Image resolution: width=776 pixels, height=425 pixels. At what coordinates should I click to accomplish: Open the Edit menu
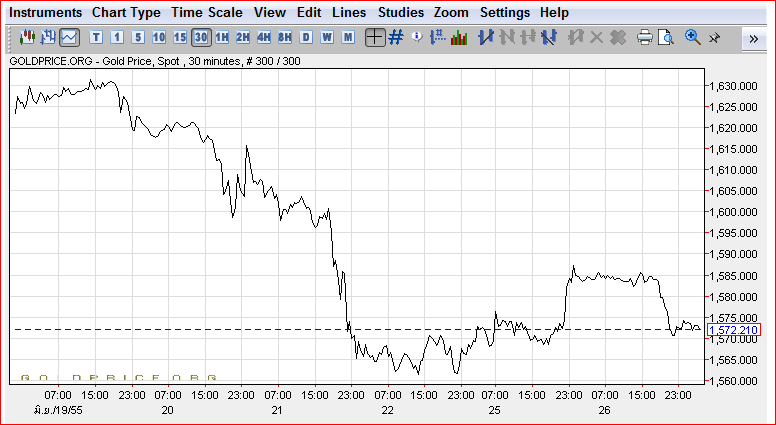pos(309,12)
